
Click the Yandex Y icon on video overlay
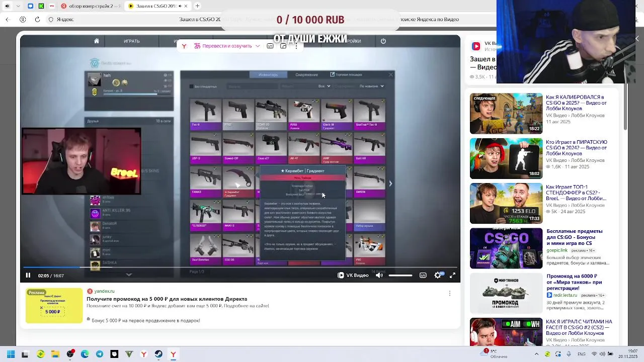184,46
